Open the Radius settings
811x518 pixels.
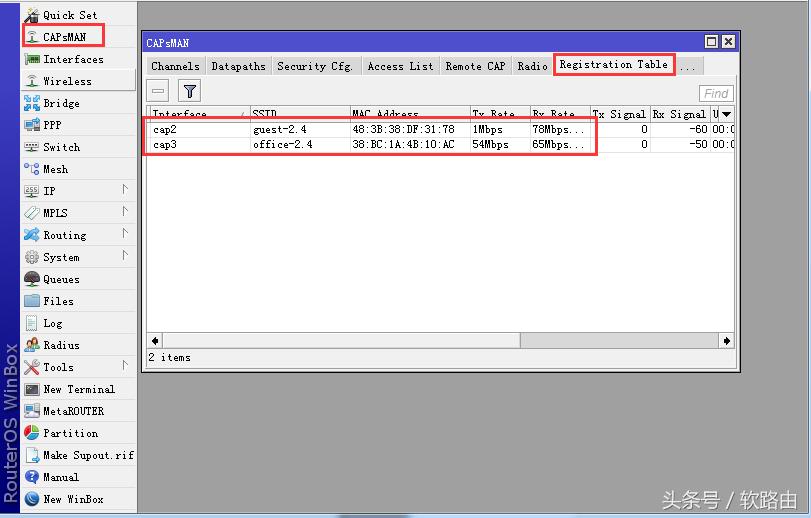tap(60, 345)
